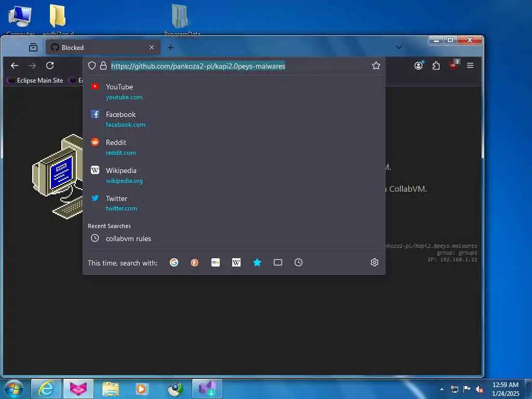Open the Action Center flag icon
Screen dimensions: 532x399
tap(467, 389)
